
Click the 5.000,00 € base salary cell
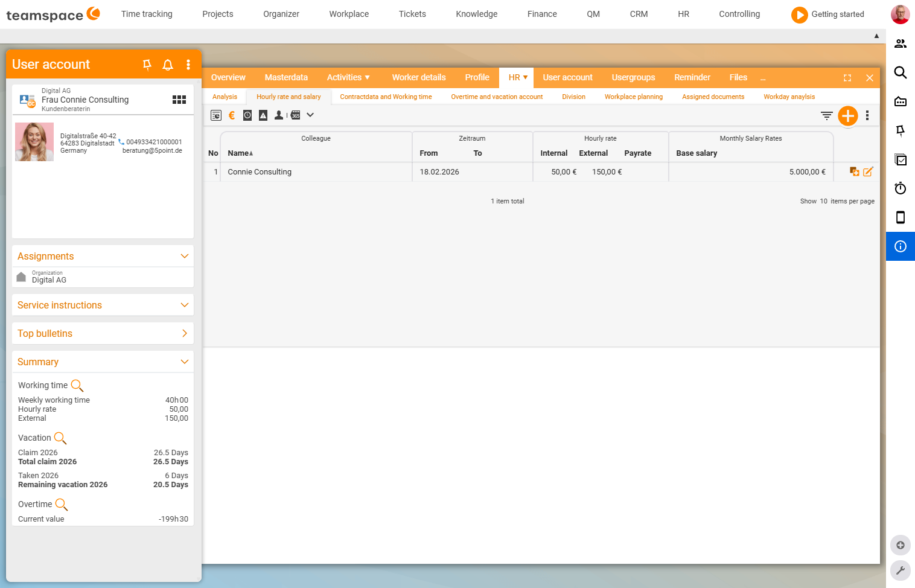point(751,172)
